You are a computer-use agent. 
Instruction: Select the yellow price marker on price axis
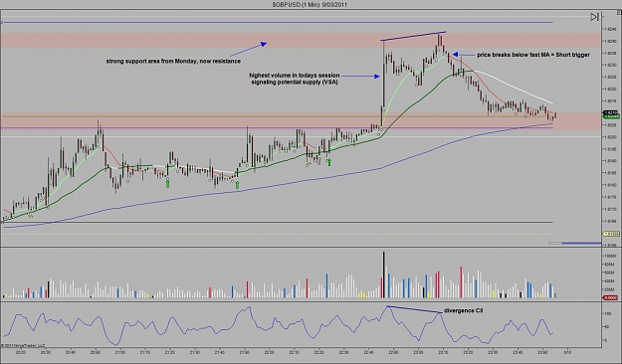(x=611, y=234)
